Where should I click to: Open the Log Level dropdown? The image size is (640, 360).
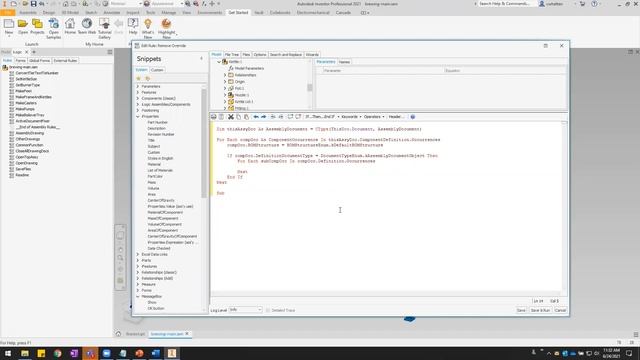pos(245,310)
